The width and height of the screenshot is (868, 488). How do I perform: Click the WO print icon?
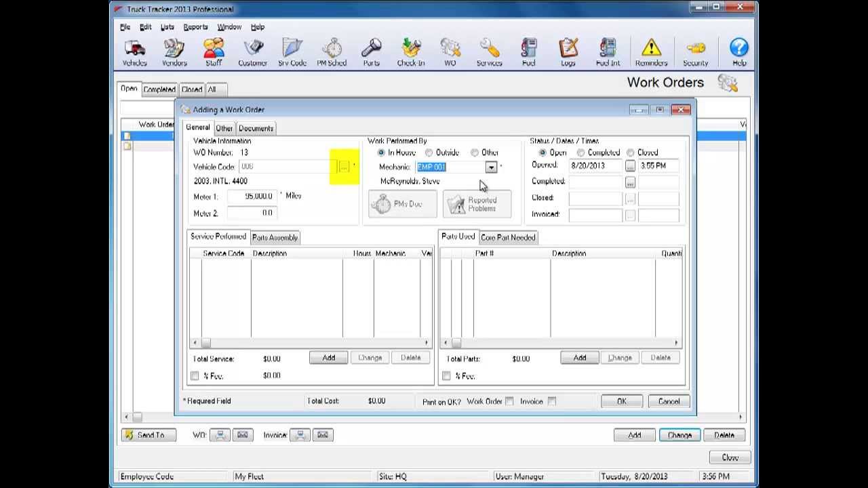click(220, 435)
